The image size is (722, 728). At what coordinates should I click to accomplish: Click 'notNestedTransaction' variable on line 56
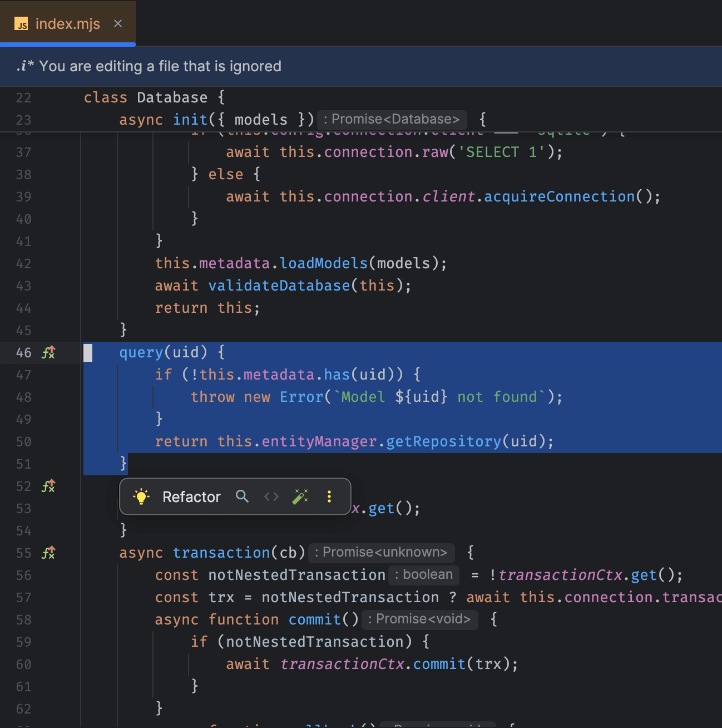297,575
